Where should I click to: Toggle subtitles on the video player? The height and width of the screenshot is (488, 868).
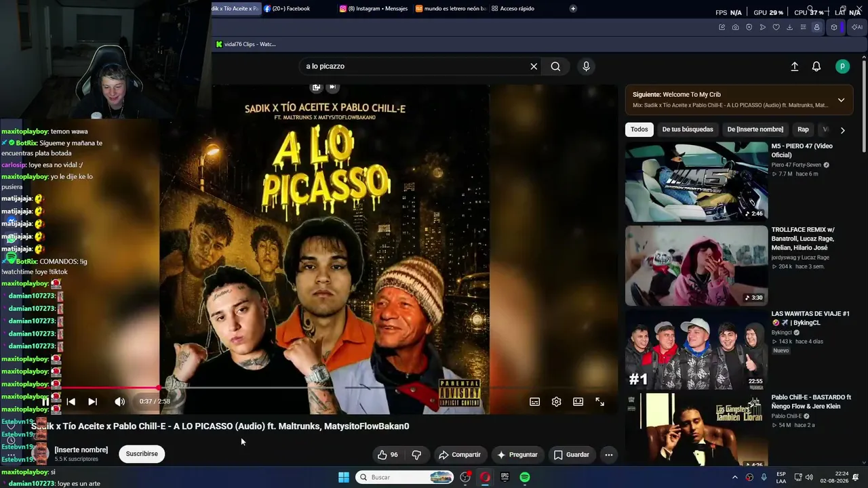(534, 402)
